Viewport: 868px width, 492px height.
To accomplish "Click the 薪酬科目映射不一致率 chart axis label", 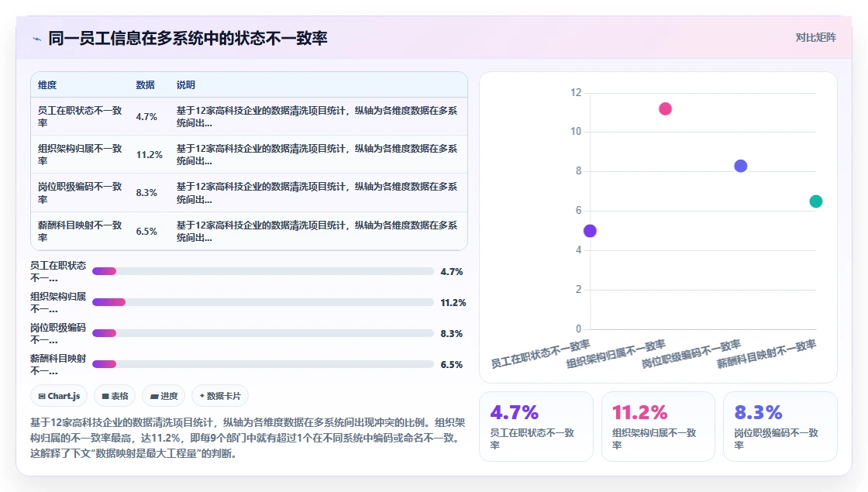I will point(766,354).
